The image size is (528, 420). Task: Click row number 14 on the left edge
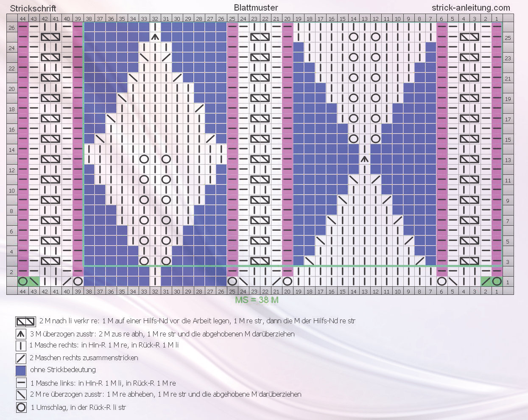[x=11, y=150]
